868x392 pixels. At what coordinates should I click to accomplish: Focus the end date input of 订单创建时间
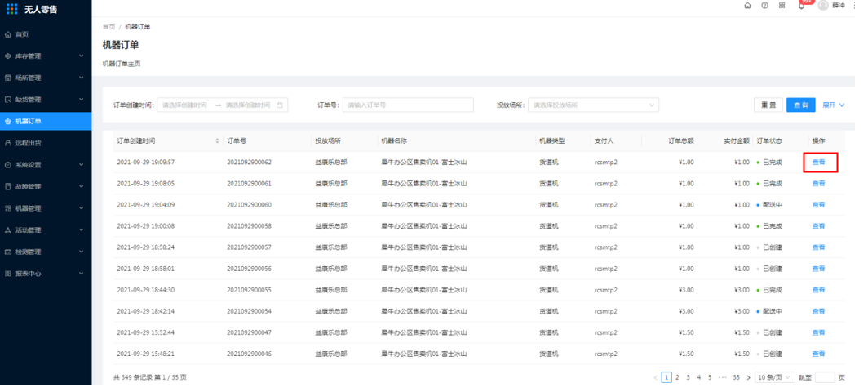pyautogui.click(x=248, y=105)
